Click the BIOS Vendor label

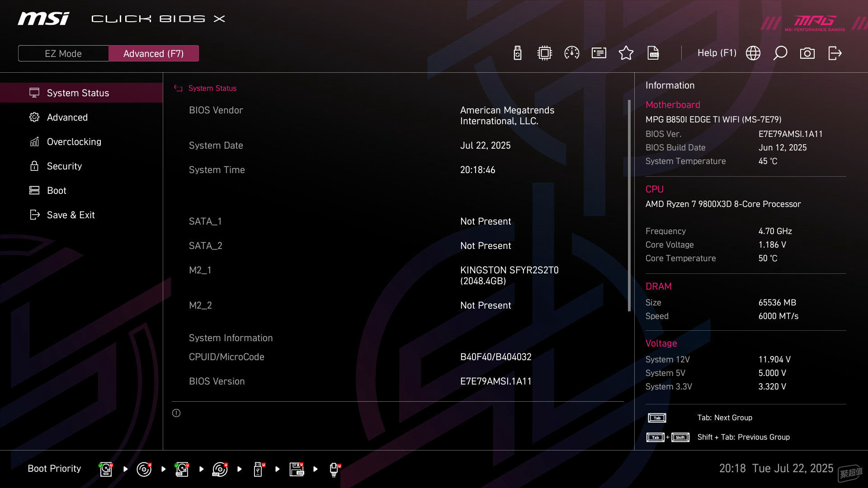coord(216,110)
